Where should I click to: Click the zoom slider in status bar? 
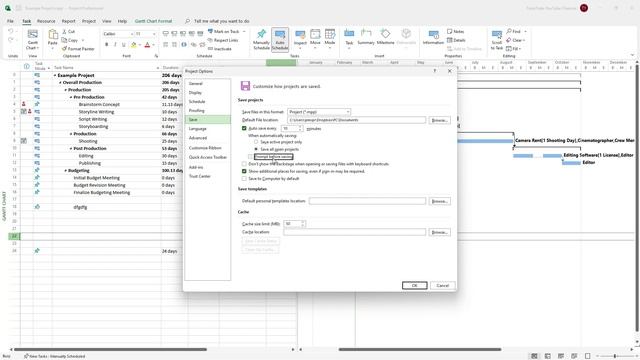tap(615, 356)
